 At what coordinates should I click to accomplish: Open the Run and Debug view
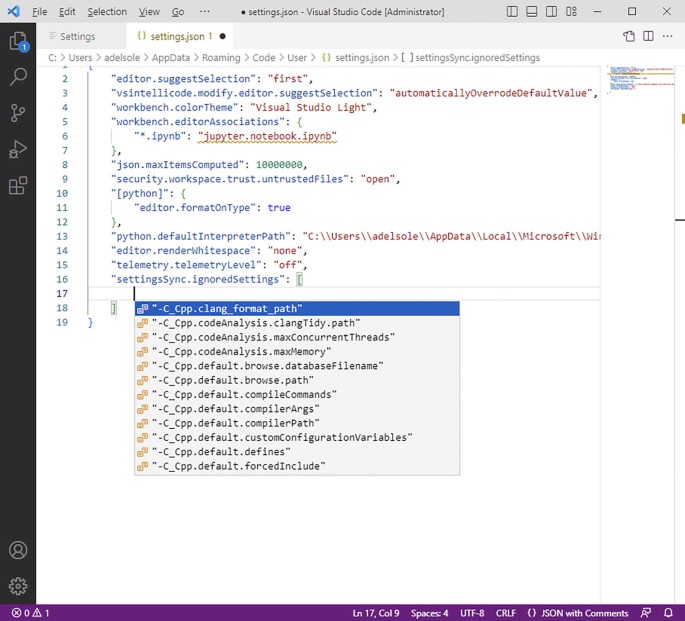[x=18, y=149]
